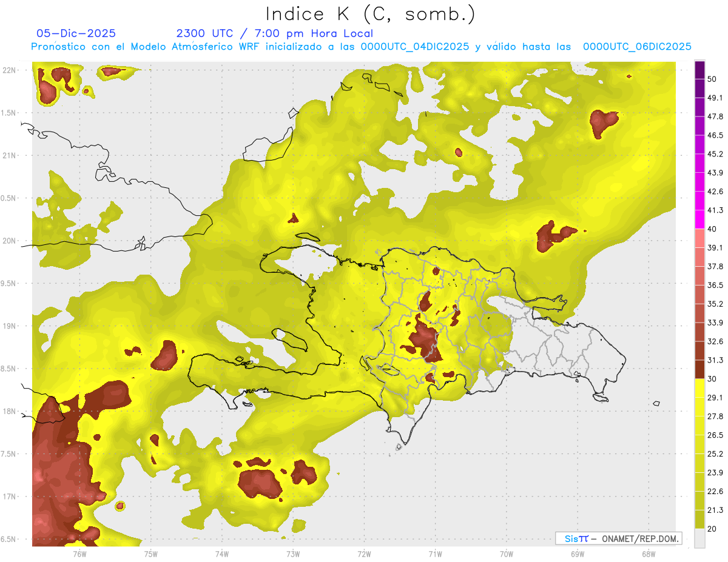Click the color bar value '26.5'
The width and height of the screenshot is (728, 562).
click(715, 435)
